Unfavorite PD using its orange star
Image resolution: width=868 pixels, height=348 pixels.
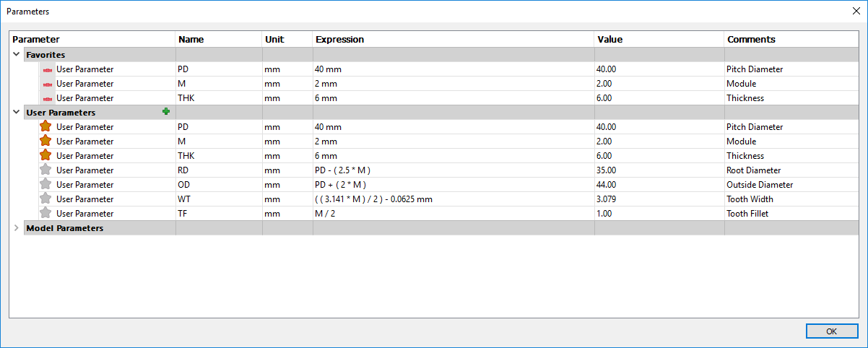point(46,126)
